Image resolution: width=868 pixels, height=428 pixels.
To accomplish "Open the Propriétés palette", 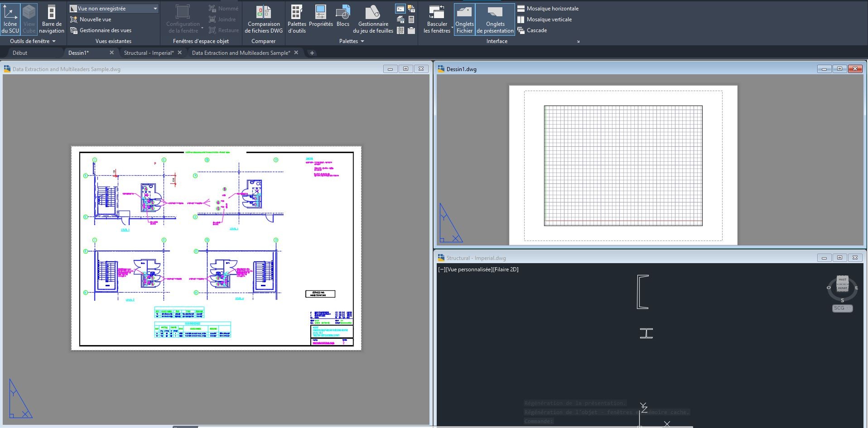I will click(321, 18).
